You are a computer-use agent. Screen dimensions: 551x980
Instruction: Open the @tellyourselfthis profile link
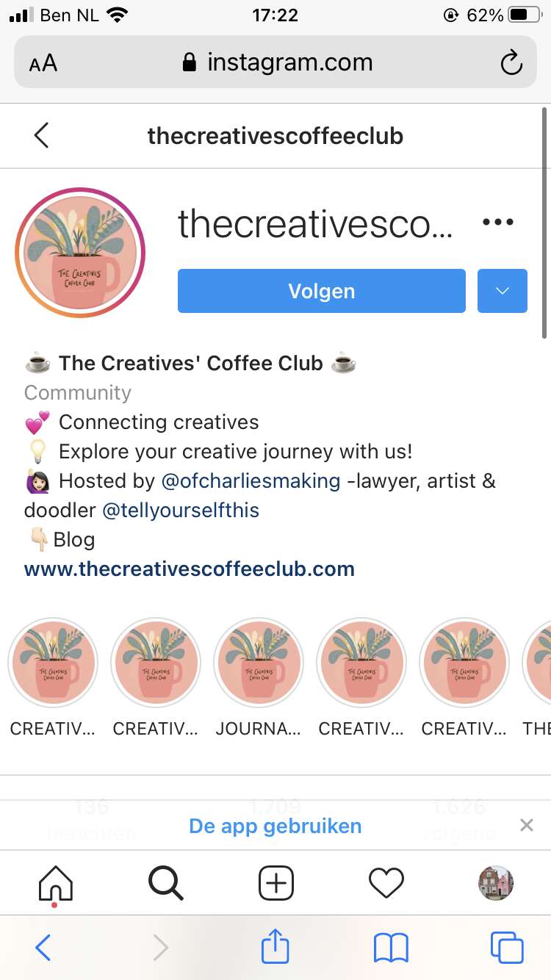[x=181, y=511]
